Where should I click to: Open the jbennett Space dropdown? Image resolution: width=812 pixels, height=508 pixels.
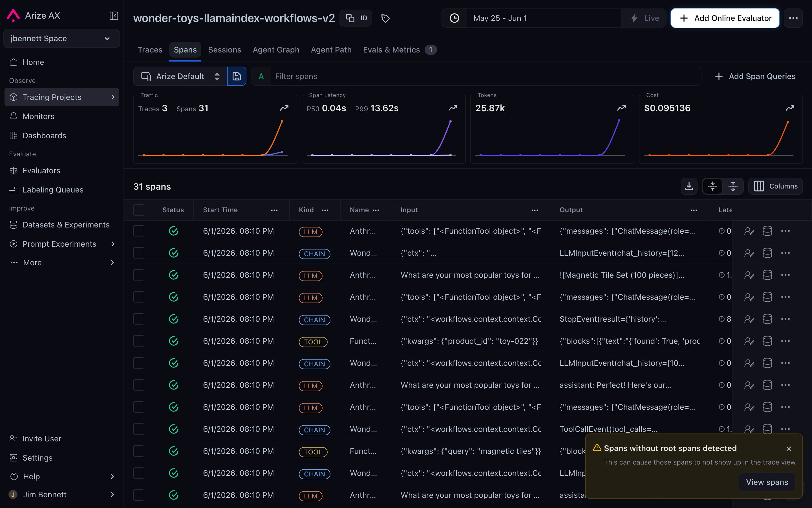click(x=61, y=39)
